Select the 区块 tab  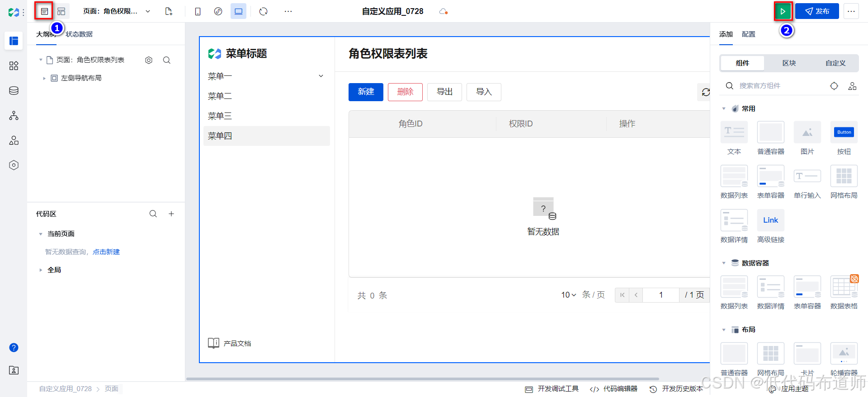tap(789, 63)
